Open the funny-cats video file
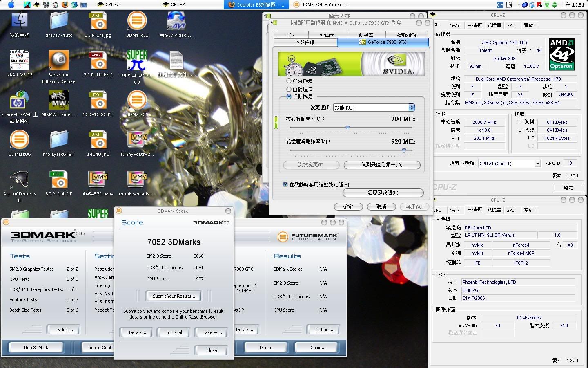The height and width of the screenshot is (368, 588). click(137, 143)
